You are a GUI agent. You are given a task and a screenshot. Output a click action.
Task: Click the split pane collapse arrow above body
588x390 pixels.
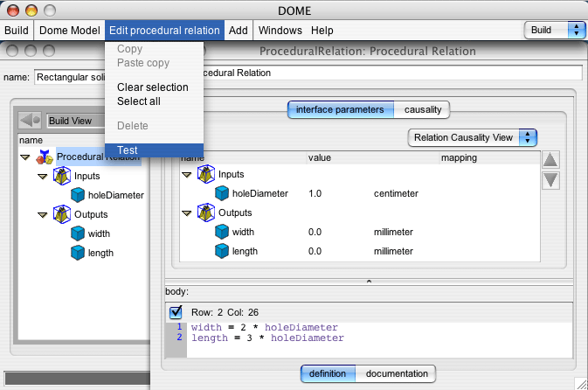click(x=369, y=282)
